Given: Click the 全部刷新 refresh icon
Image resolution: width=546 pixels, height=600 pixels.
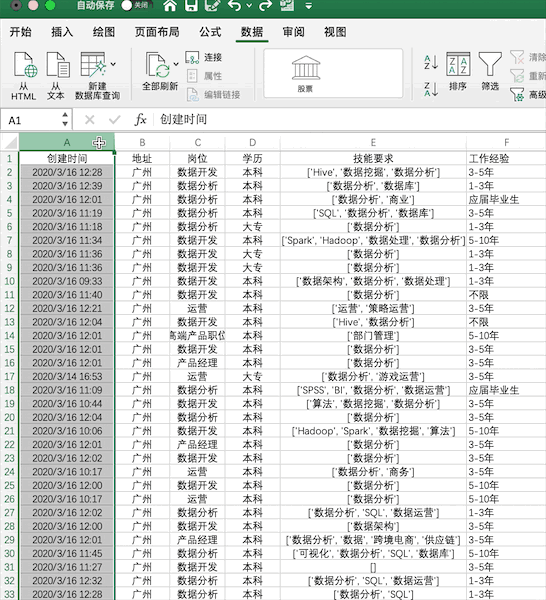Looking at the screenshot, I should [158, 65].
